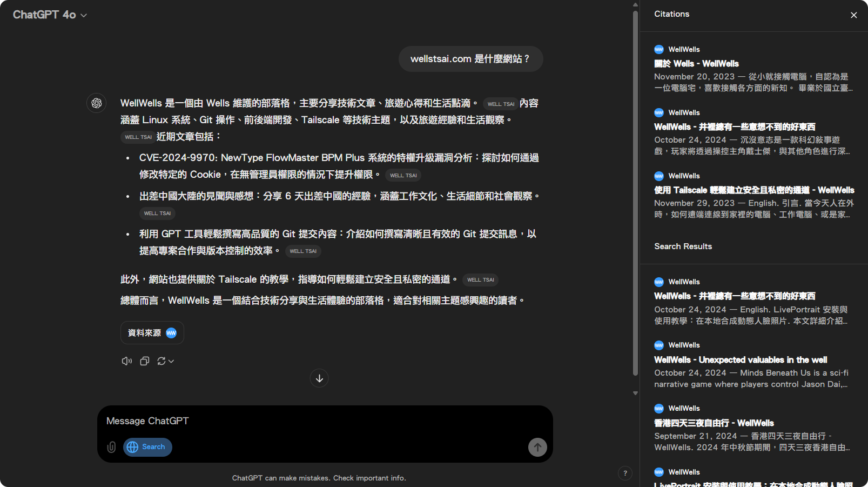Click WELL TSAI chip after CVE-2024-9970 item
868x487 pixels.
[x=403, y=175]
